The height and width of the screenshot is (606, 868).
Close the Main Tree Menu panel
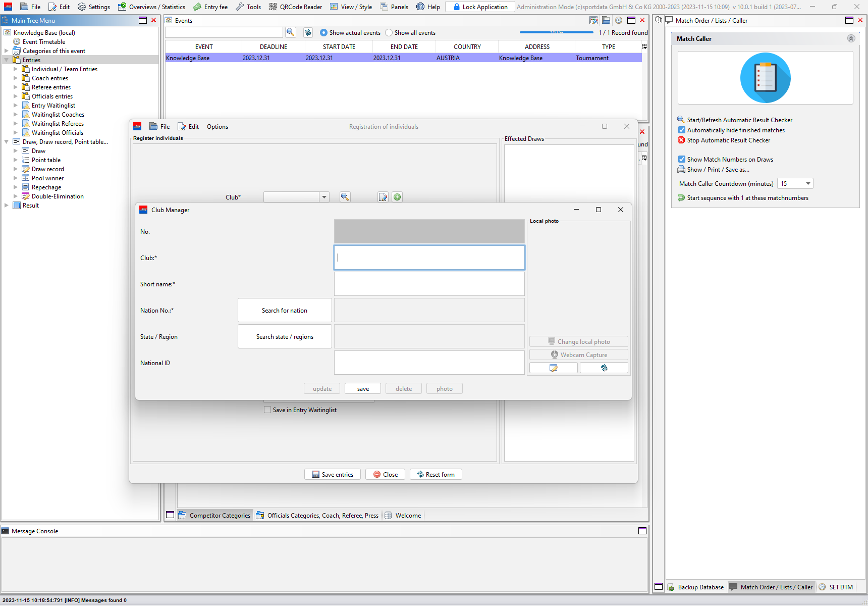(x=154, y=20)
